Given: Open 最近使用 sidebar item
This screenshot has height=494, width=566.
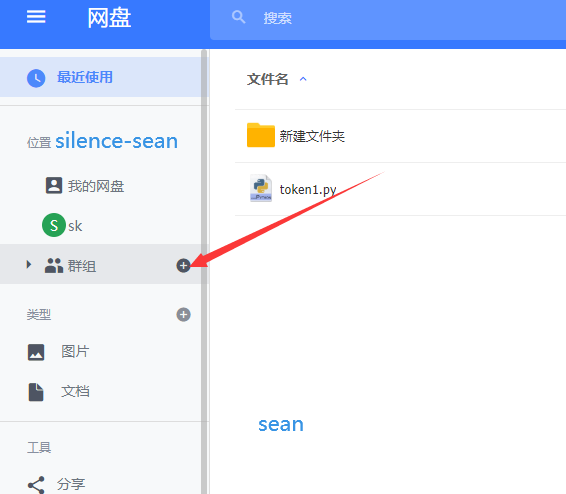Looking at the screenshot, I should click(100, 77).
